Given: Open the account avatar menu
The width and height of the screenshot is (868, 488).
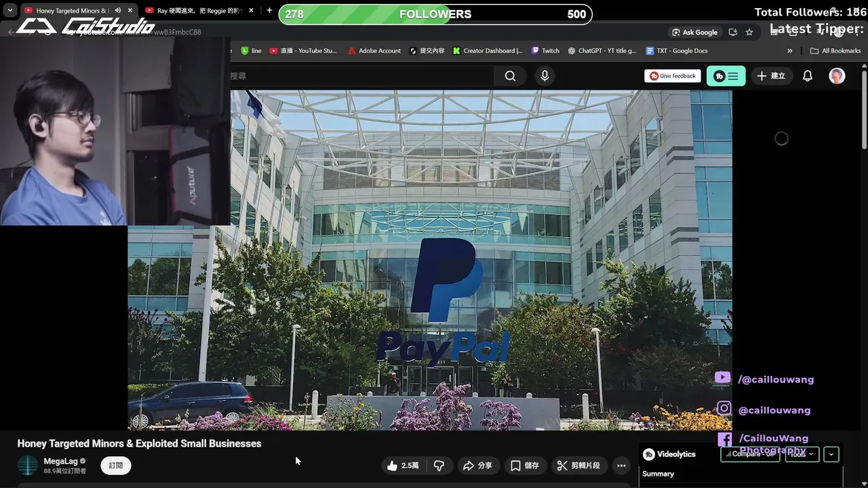Looking at the screenshot, I should (837, 76).
